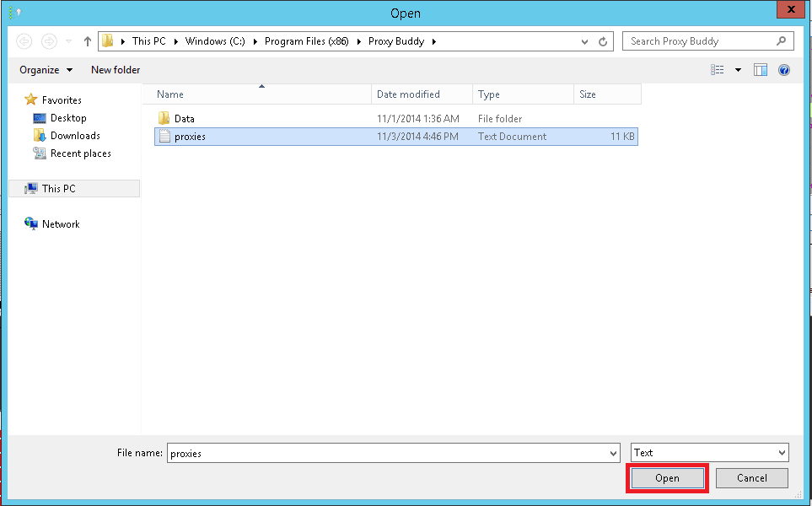Click the Data folder icon

click(164, 118)
